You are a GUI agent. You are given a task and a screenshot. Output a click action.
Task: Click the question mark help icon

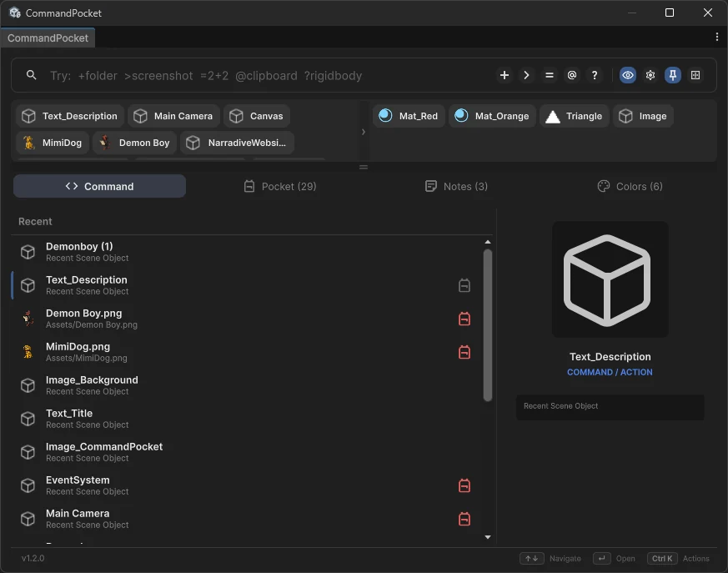tap(595, 75)
